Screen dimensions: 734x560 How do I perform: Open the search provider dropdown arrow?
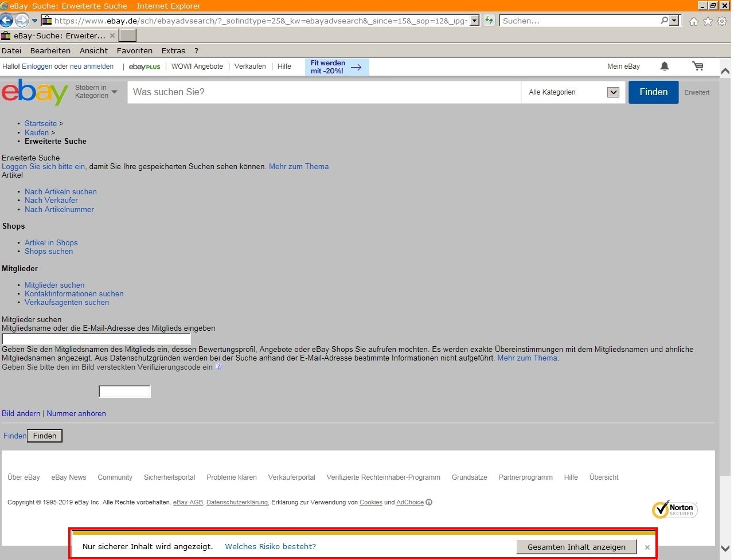[674, 21]
